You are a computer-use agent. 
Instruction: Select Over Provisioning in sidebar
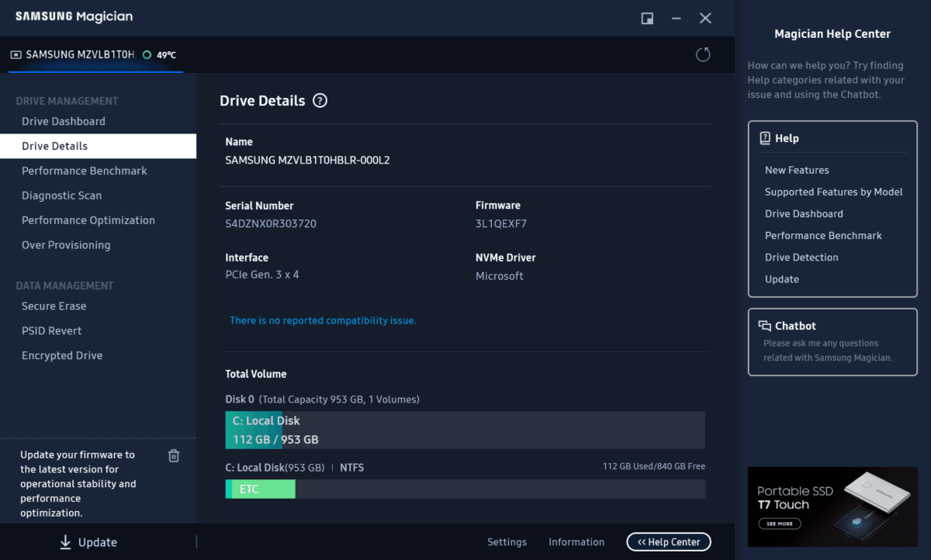66,245
